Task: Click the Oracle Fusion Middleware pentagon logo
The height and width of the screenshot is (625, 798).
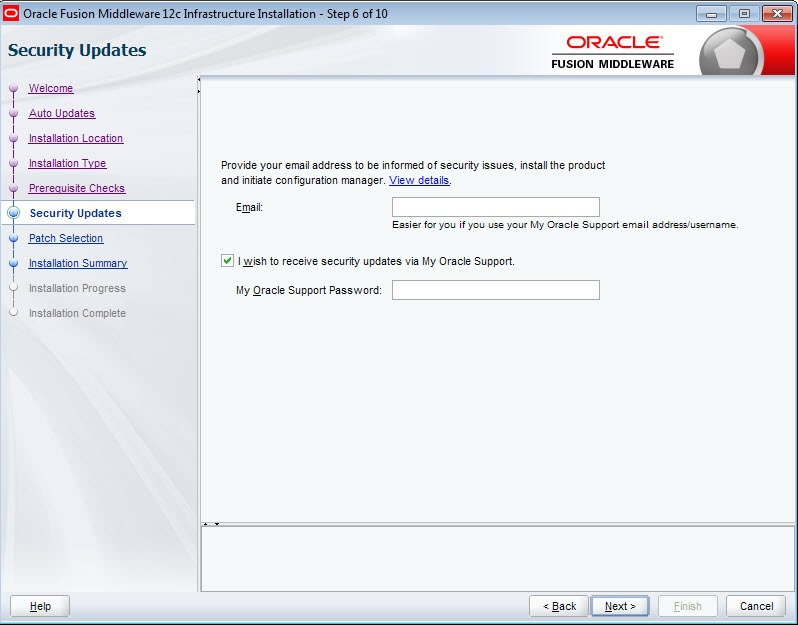Action: coord(730,53)
